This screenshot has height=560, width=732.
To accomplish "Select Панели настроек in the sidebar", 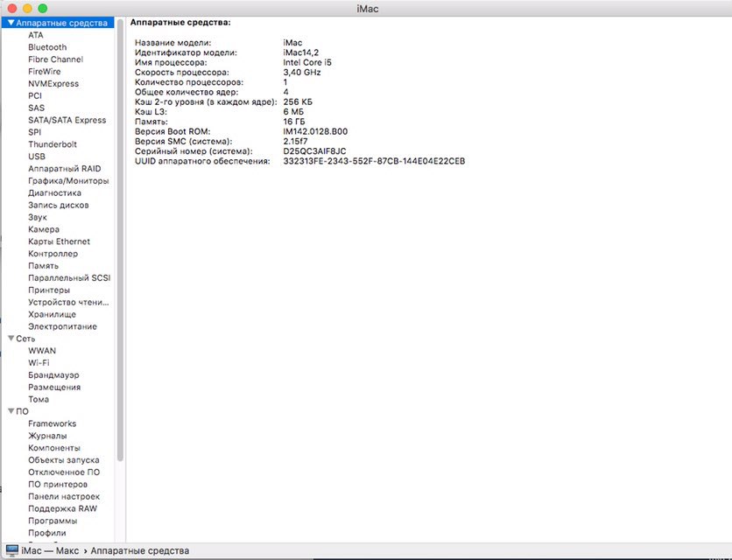I will tap(64, 496).
